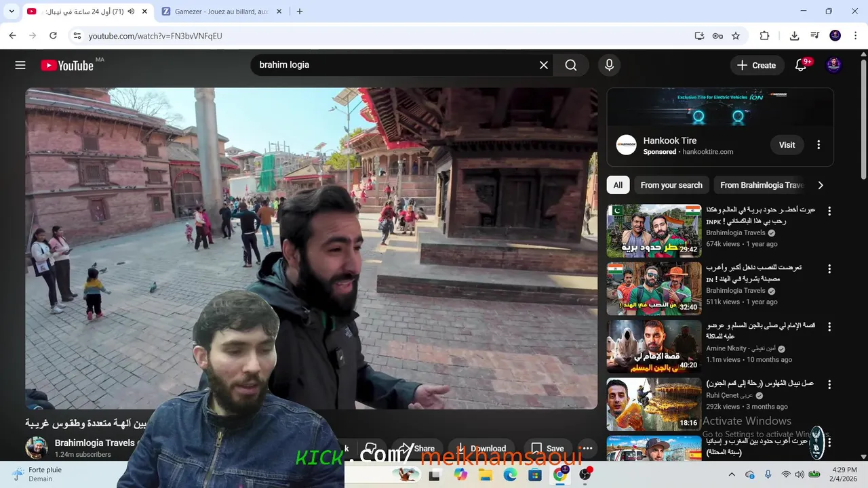868x488 pixels.
Task: Open options for the Ruhi Çenet video
Action: (x=829, y=384)
